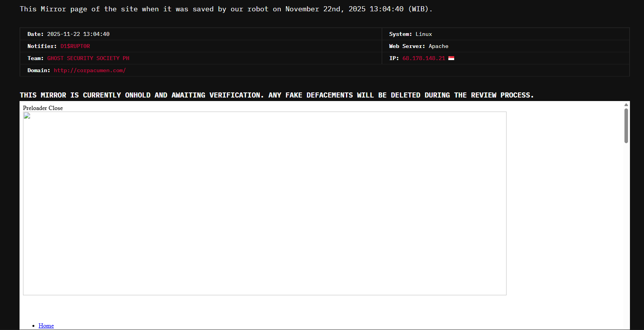Open the GHOST SECURITY SOCIETY PH team link

point(88,58)
